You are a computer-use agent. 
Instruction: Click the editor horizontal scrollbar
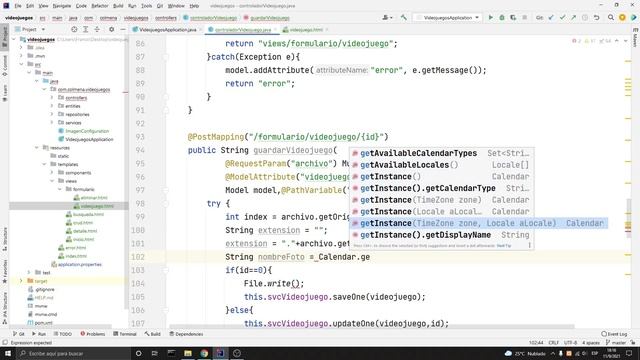(x=371, y=327)
